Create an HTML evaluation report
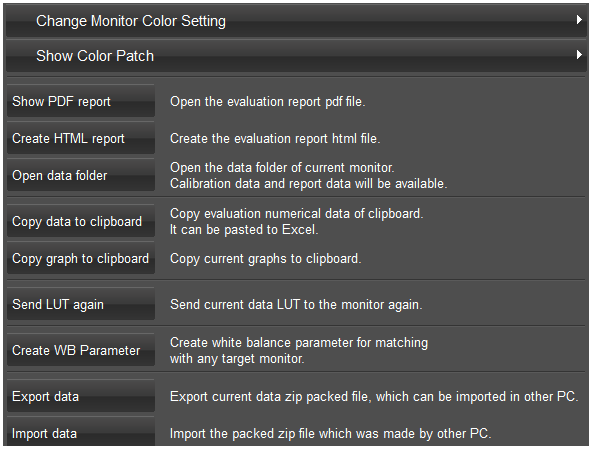Screen dimensions: 592x450 [x=81, y=138]
